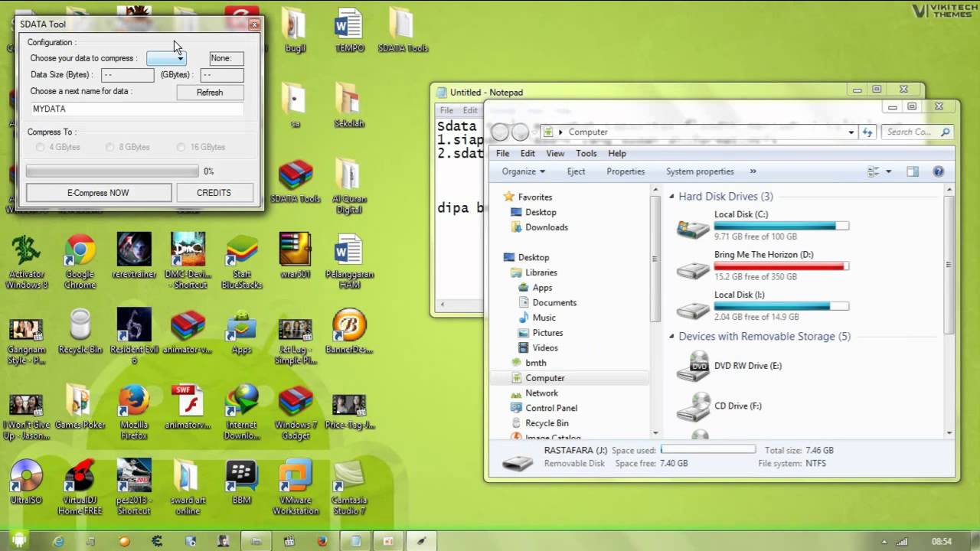Image resolution: width=980 pixels, height=551 pixels.
Task: Click the Internet Explorer taskbar icon
Action: pos(59,541)
